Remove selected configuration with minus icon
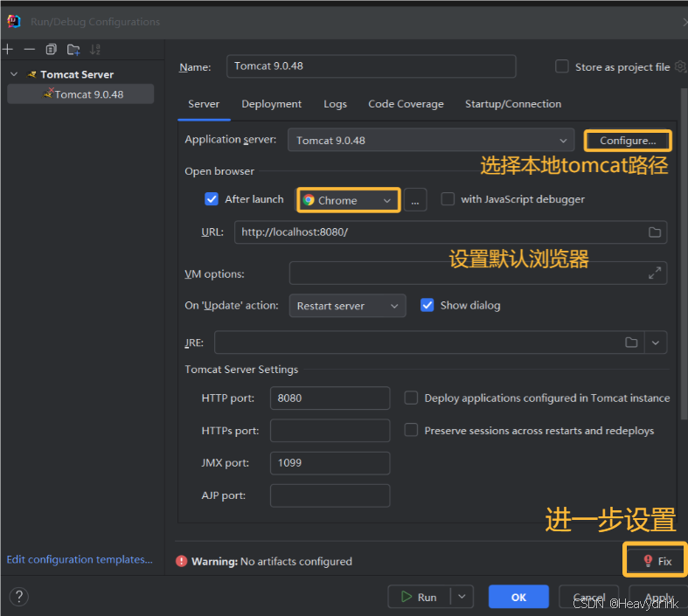Image resolution: width=688 pixels, height=616 pixels. click(x=30, y=50)
